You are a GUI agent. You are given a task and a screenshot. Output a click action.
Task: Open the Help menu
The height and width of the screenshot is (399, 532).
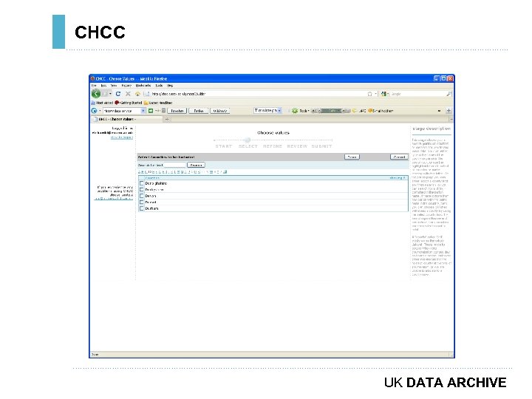(170, 86)
